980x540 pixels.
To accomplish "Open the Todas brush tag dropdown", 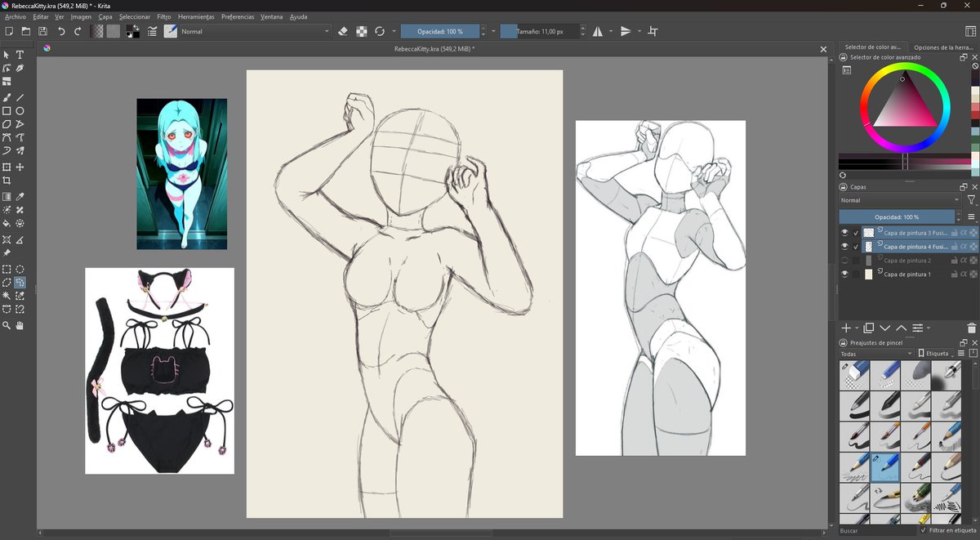I will click(876, 354).
